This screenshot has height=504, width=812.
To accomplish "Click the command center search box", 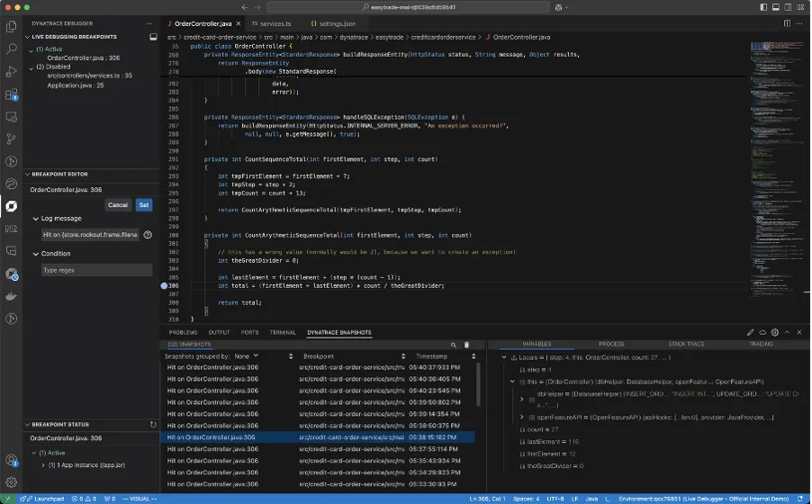I will [x=408, y=7].
